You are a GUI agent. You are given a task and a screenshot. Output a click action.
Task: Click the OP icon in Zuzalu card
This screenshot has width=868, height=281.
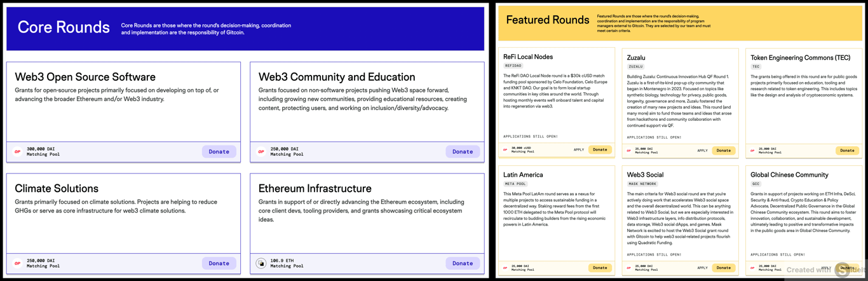click(x=629, y=151)
